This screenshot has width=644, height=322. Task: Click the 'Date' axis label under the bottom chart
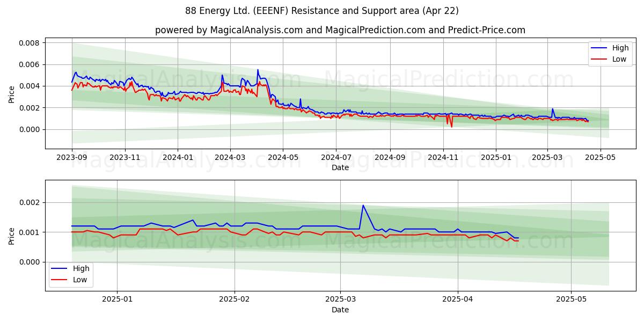pos(340,310)
